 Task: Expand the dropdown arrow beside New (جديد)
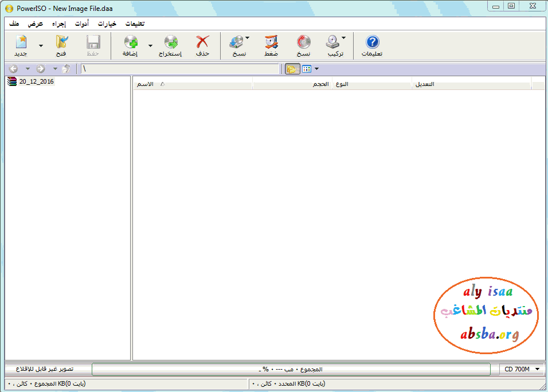coord(41,46)
